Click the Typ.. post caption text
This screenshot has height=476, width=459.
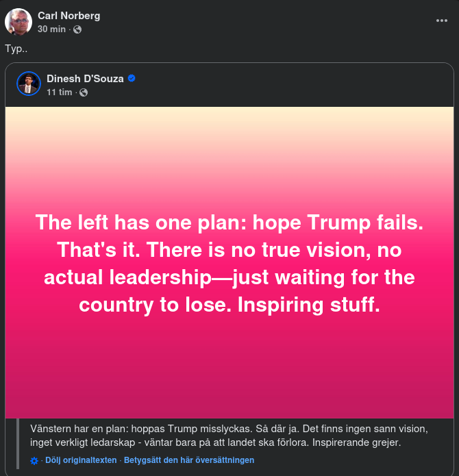pos(16,49)
